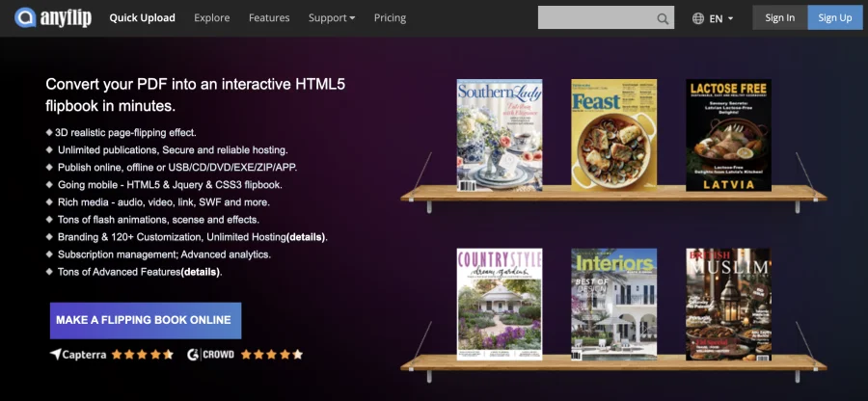The image size is (868, 401).
Task: Open the Lactose Free Latvia cover
Action: pos(728,135)
